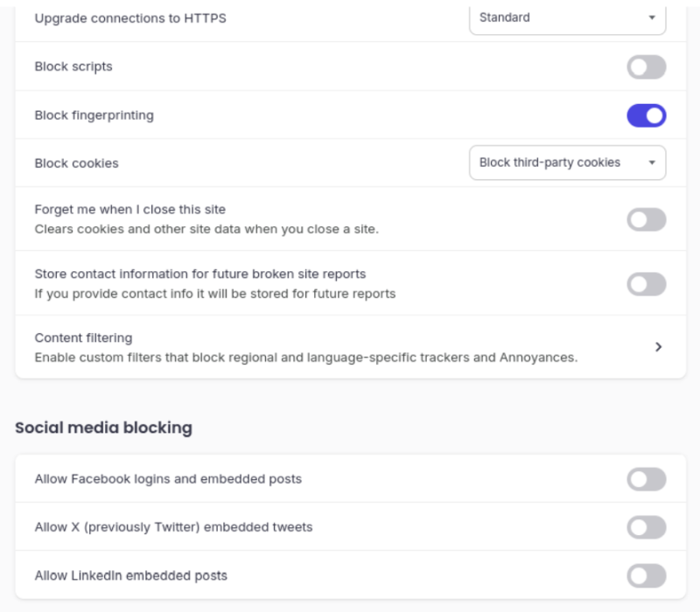Toggle the Block scripts switch on

click(x=646, y=66)
